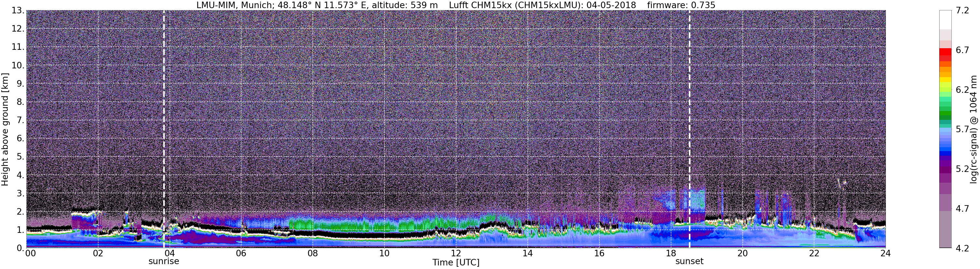Click the green segment of the colorbar
Image resolution: width=980 pixels, height=269 pixels.
945,114
